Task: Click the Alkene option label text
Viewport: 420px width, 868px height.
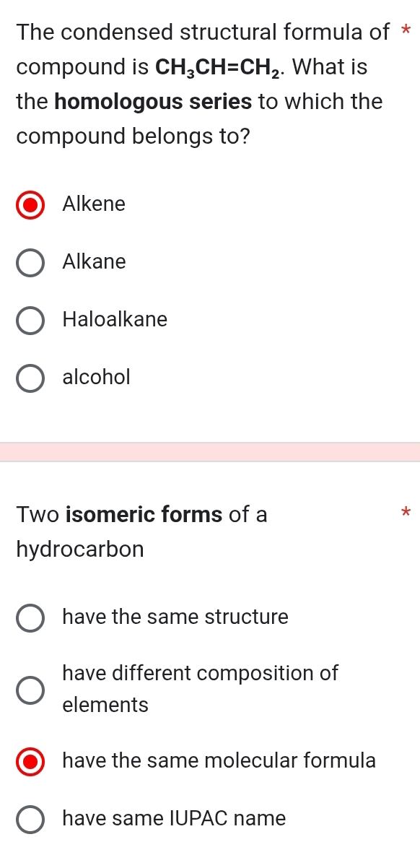Action: pos(94,204)
